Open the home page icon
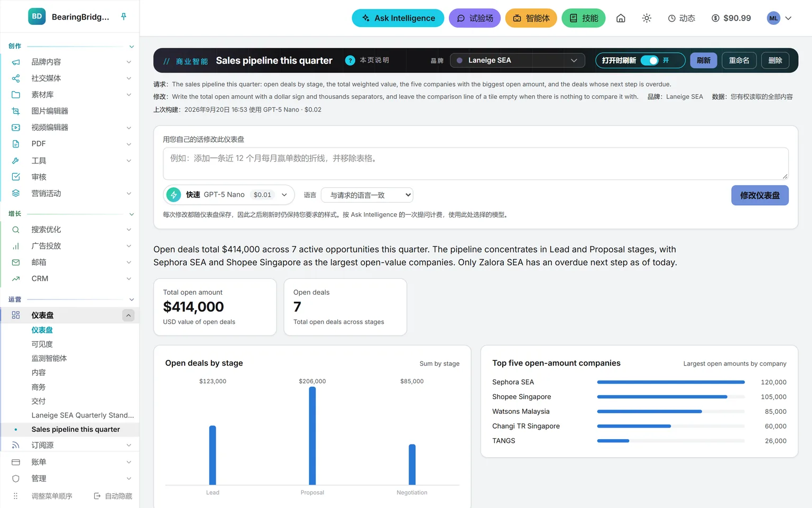812x508 pixels. pyautogui.click(x=621, y=18)
